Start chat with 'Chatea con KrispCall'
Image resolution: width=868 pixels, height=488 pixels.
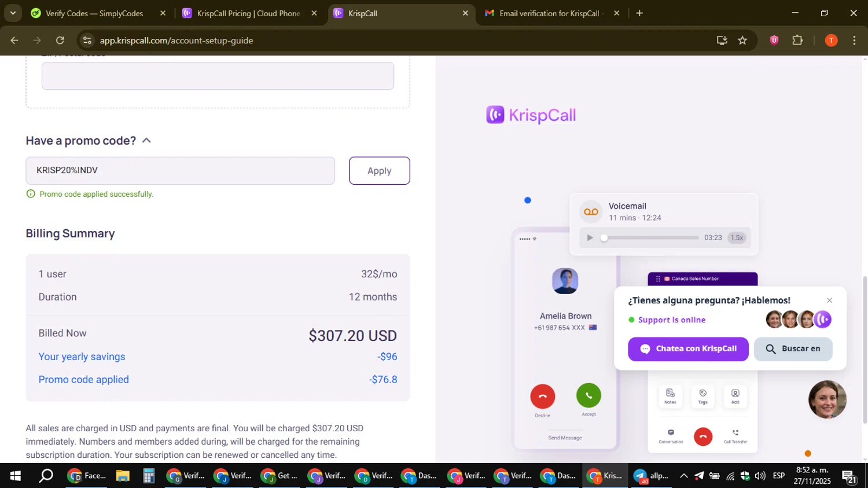(688, 349)
